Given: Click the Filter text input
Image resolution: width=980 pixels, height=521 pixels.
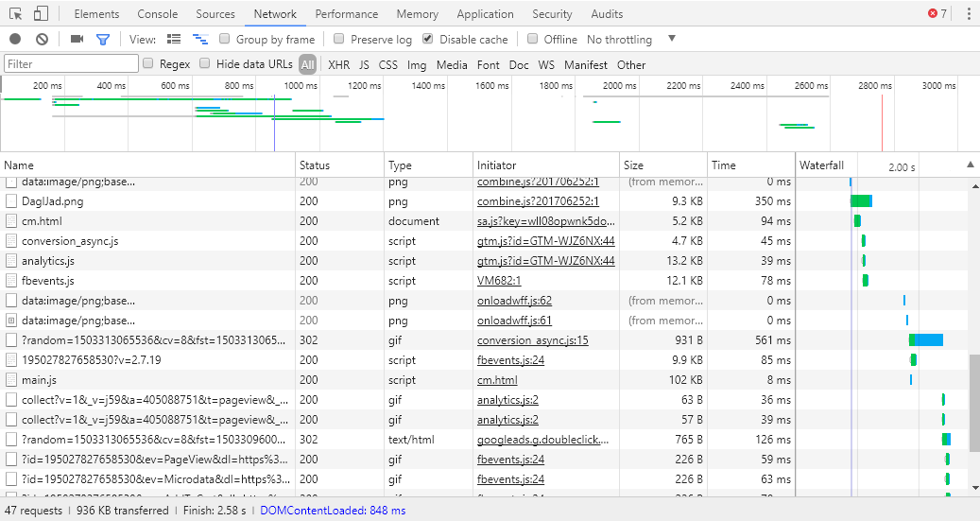Looking at the screenshot, I should 71,63.
